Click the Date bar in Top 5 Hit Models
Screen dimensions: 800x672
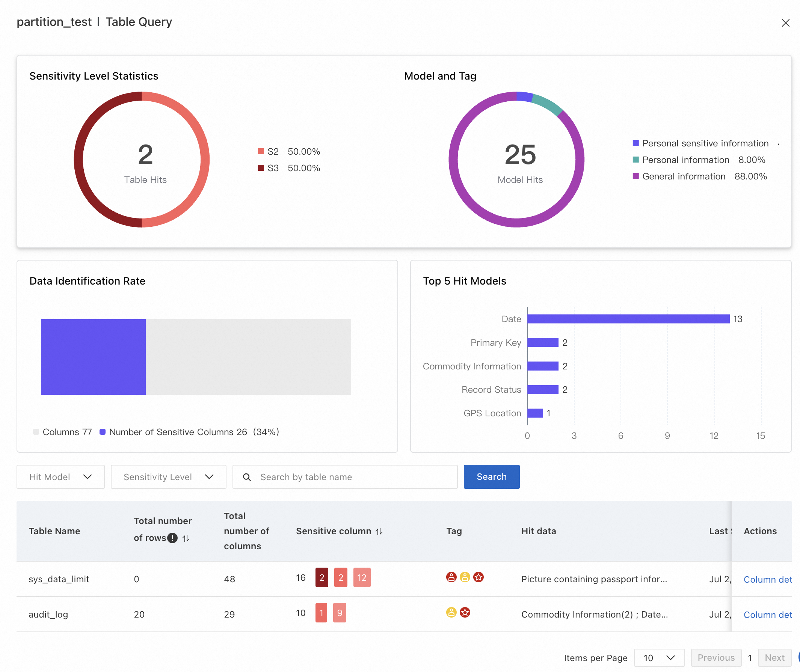pyautogui.click(x=628, y=319)
